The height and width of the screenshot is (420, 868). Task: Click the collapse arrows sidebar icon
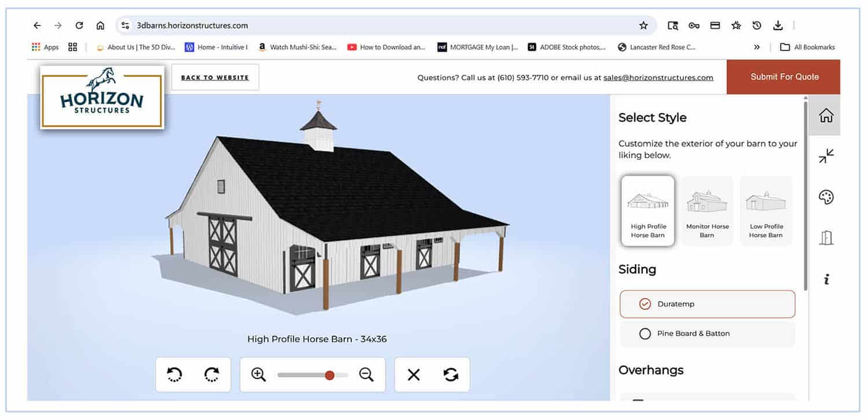[x=826, y=156]
